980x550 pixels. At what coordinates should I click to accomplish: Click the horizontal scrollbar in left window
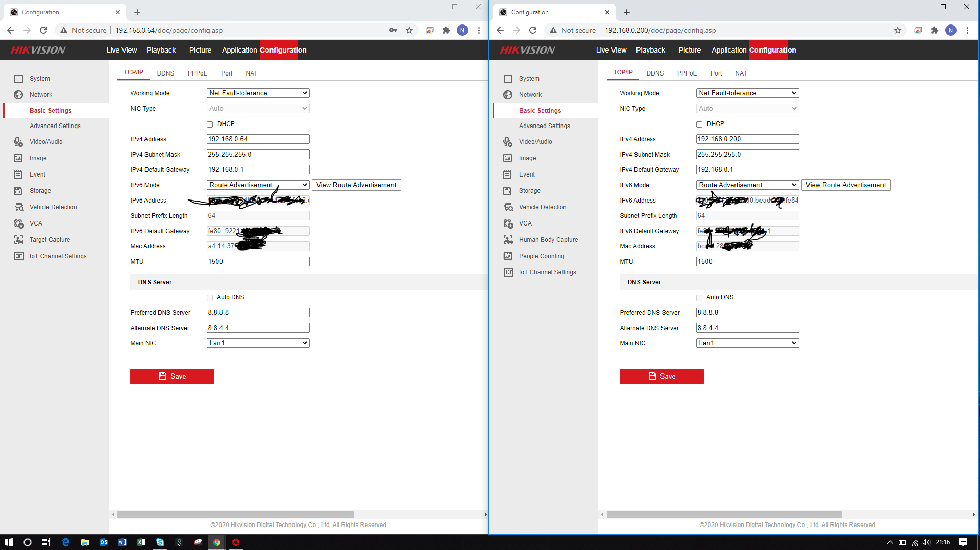[x=235, y=515]
